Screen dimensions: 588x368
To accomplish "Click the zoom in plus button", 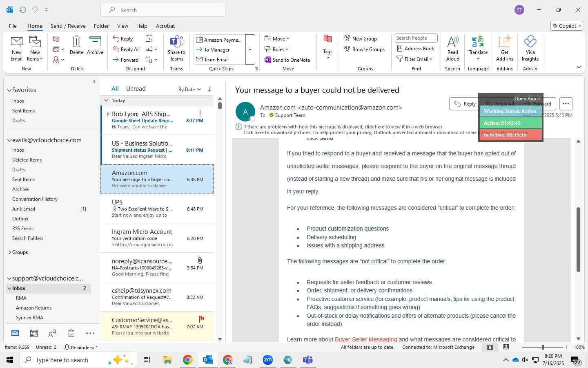I will [566, 347].
